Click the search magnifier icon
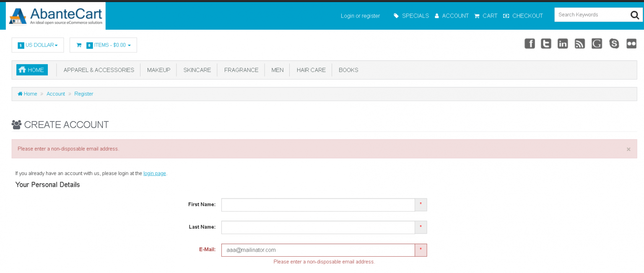 [x=634, y=15]
